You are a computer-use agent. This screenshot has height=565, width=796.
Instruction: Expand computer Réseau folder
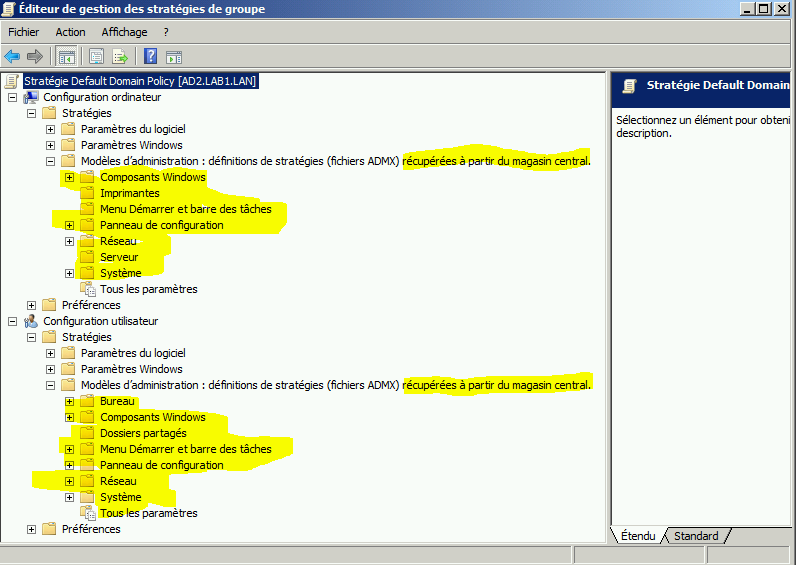[x=70, y=241]
